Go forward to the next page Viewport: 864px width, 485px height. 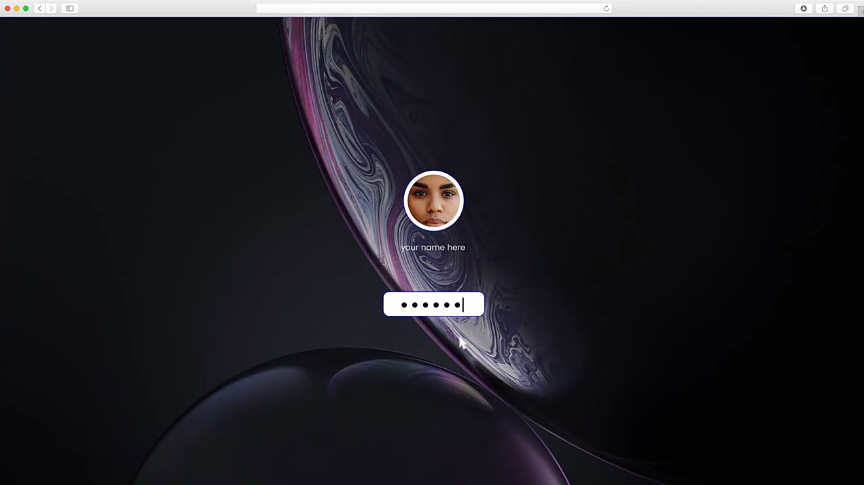point(51,8)
